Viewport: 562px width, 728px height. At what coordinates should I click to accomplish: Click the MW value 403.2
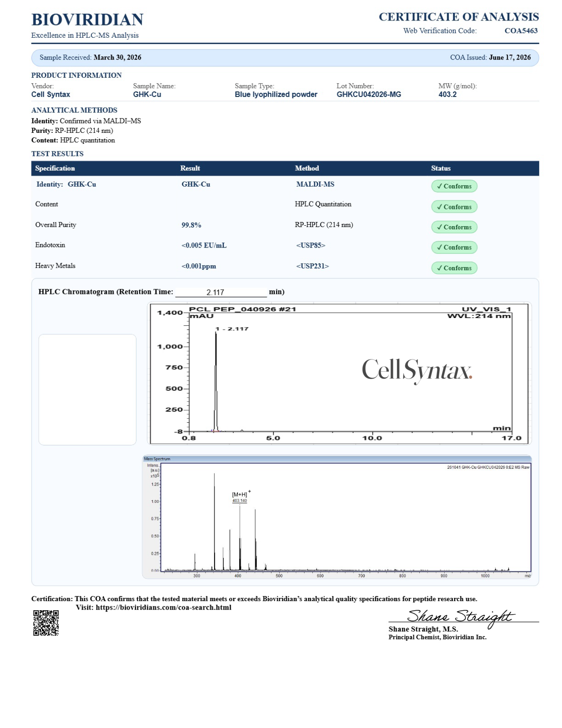(x=447, y=95)
